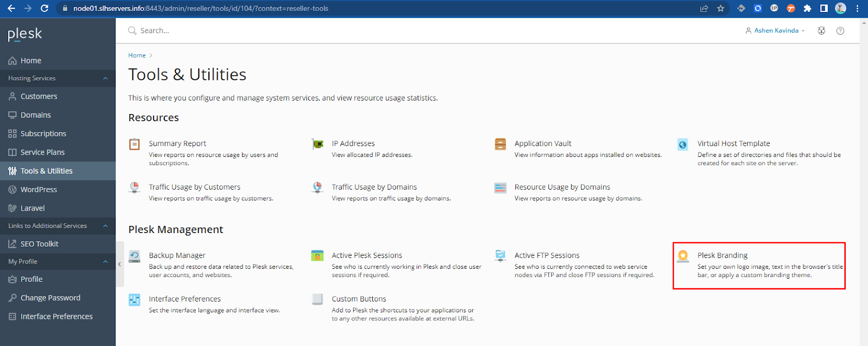Select the Virtual Host Template icon

pyautogui.click(x=683, y=144)
